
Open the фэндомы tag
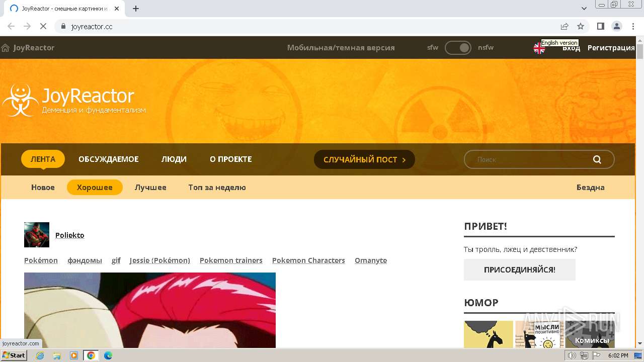coord(85,260)
